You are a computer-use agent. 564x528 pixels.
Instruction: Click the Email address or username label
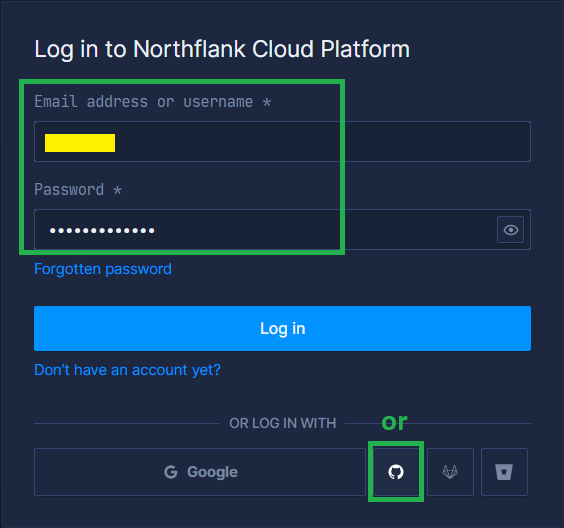point(144,101)
